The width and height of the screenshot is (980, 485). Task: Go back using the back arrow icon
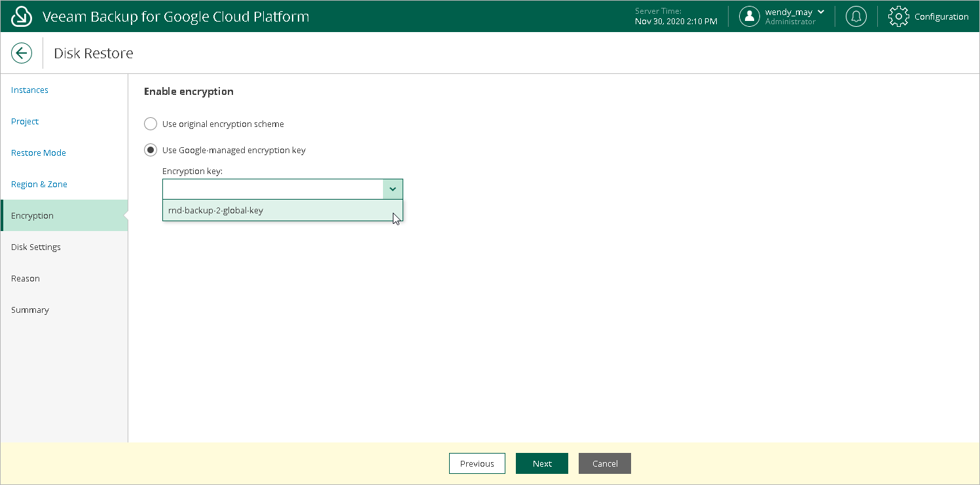(x=22, y=53)
